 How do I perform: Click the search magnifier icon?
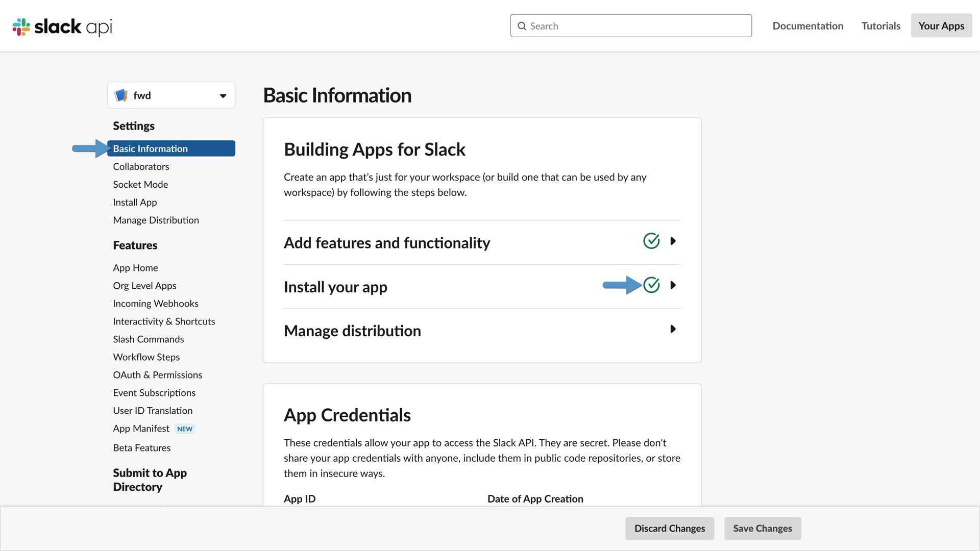523,26
